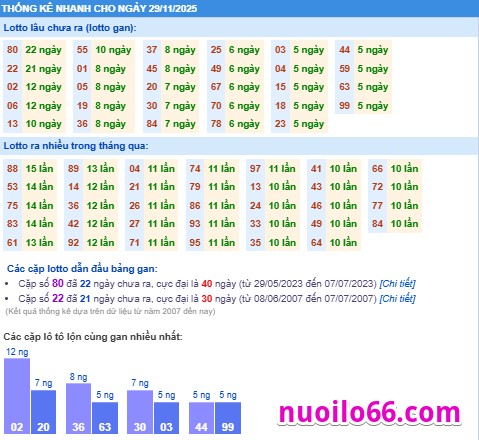Image resolution: width=479 pixels, height=440 pixels.
Task: Click the 'Lotto lâu chưa ra (lotto gan)' heading
Action: click(70, 28)
